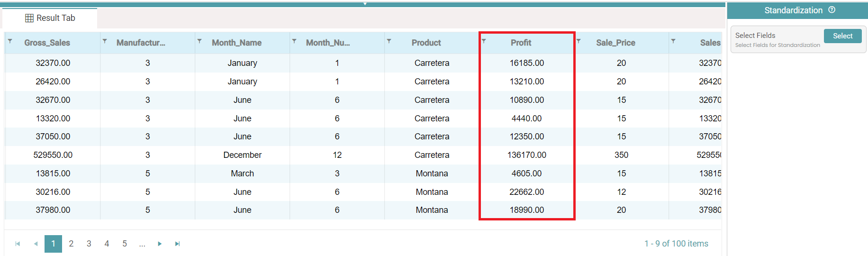Jump to the last page arrow
The image size is (868, 256).
[x=178, y=244]
